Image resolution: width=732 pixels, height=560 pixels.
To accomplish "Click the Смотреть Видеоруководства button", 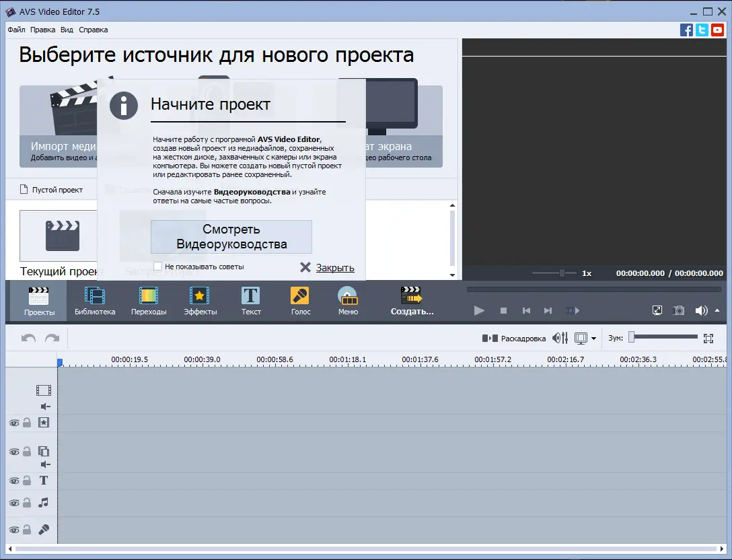I will 231,237.
